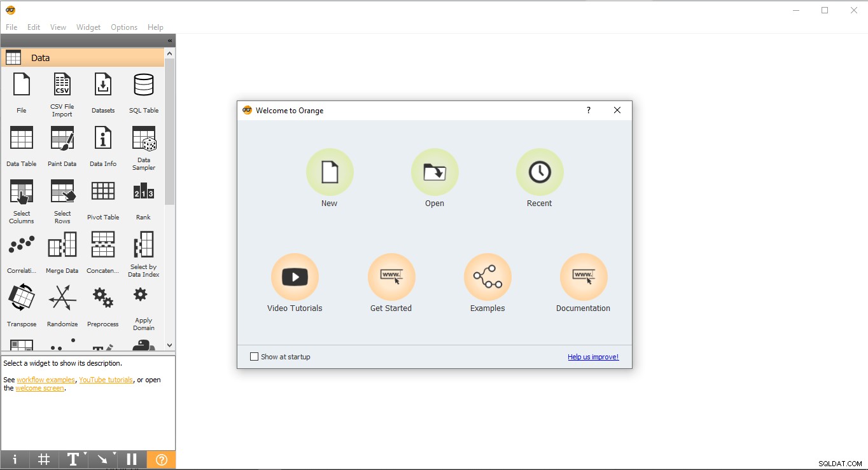868x470 pixels.
Task: Add the Correlations widget
Action: [x=22, y=245]
